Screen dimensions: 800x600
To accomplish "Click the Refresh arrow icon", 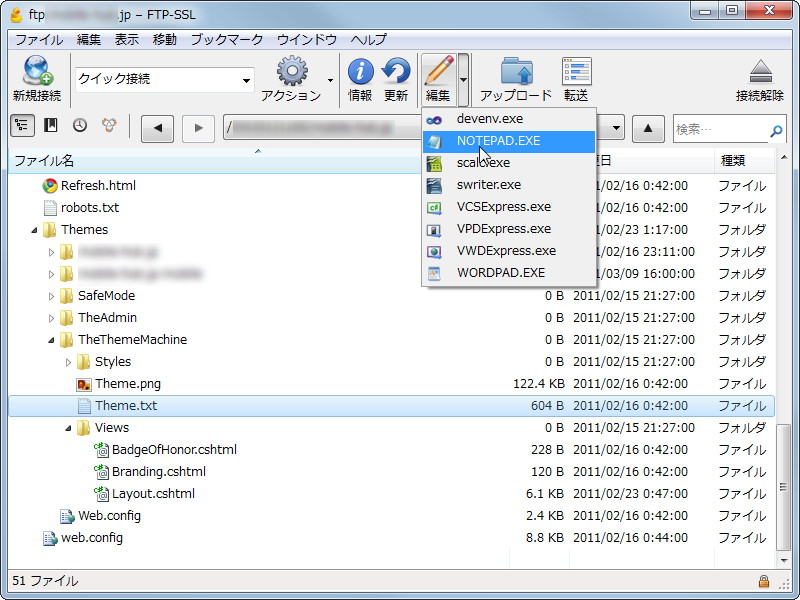I will [396, 71].
